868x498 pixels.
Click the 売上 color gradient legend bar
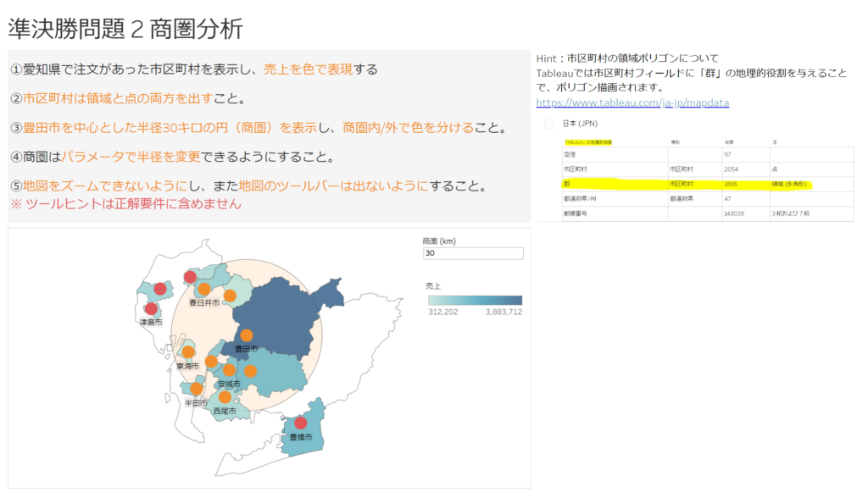(475, 301)
